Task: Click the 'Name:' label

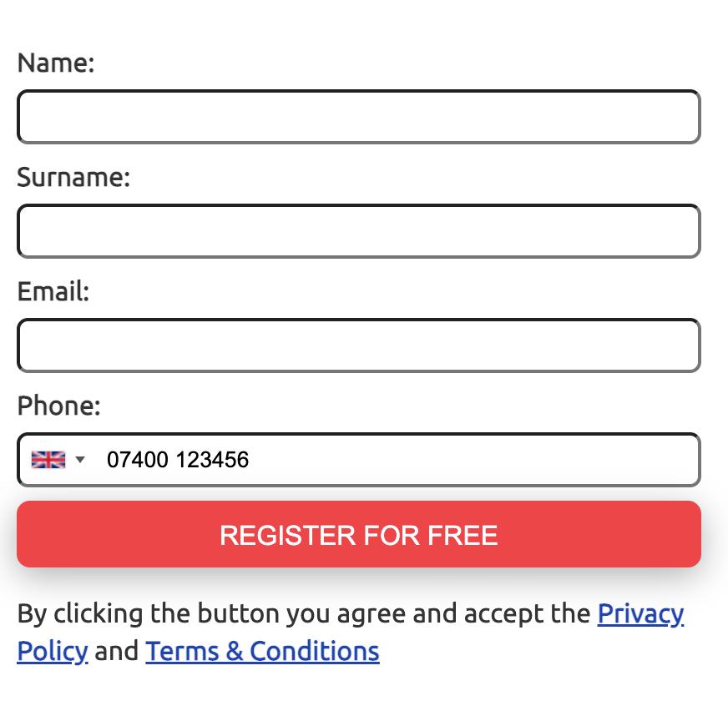Action: point(56,63)
